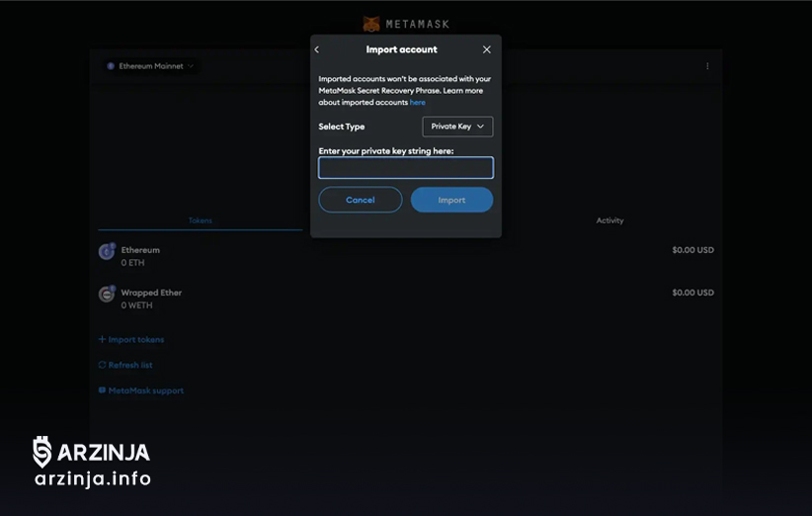Click the Ethereum token icon
Viewport: 812px width, 516px height.
pyautogui.click(x=107, y=252)
